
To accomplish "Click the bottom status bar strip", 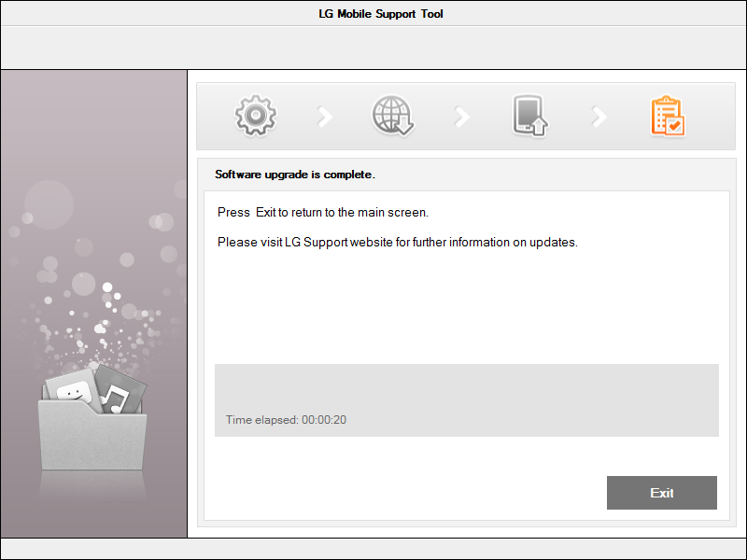I will (373, 549).
